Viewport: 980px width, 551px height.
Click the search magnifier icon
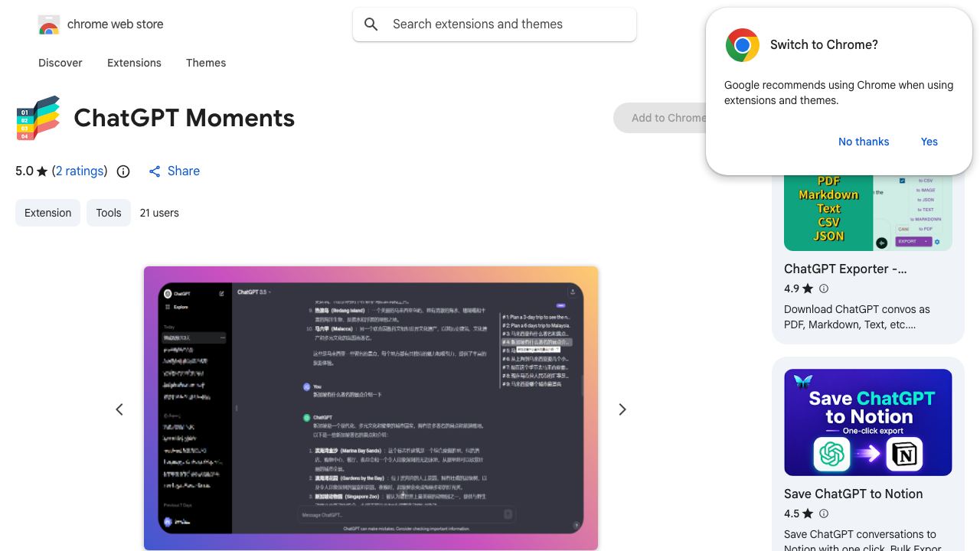[371, 24]
